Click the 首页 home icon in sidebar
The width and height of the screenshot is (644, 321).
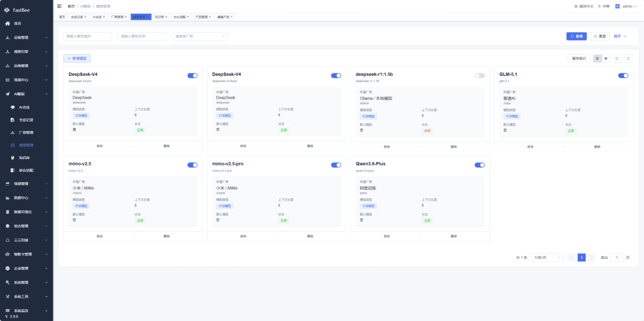[x=8, y=23]
